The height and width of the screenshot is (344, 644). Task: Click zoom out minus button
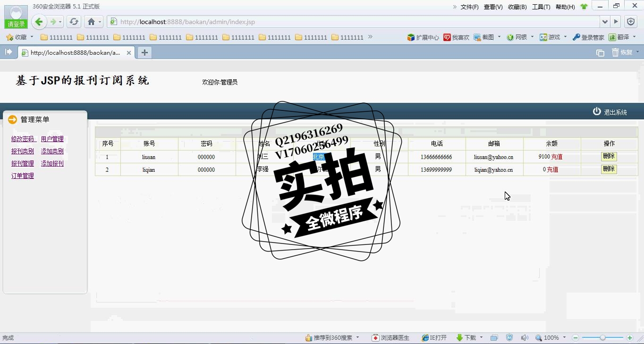coord(576,338)
